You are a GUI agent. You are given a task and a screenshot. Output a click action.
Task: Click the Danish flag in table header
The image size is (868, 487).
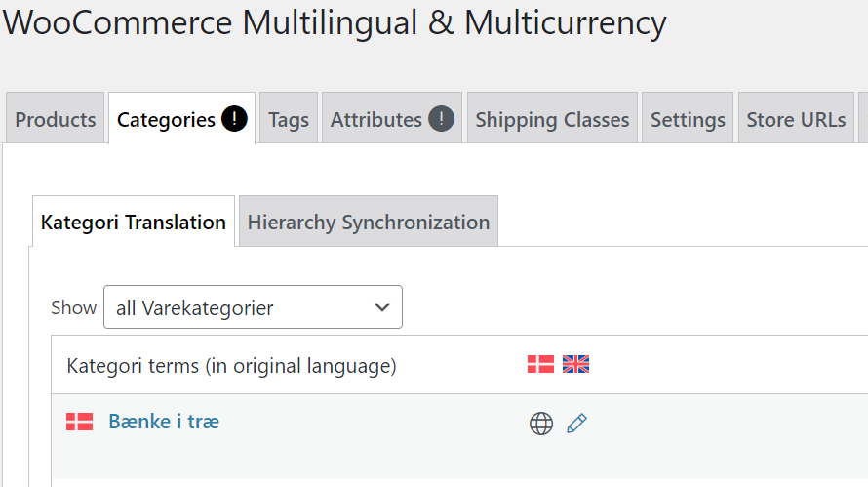point(541,364)
